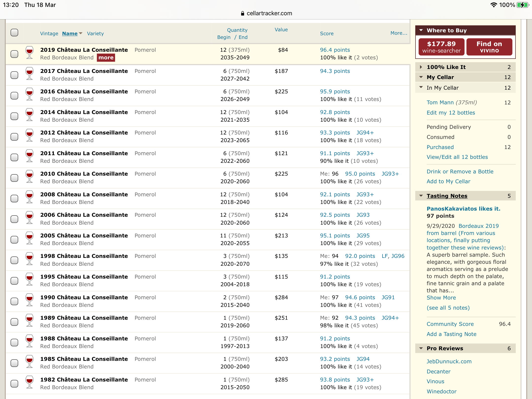Click Drink or Remove a Bottle
Screen dimensions: 532x399
(x=460, y=171)
